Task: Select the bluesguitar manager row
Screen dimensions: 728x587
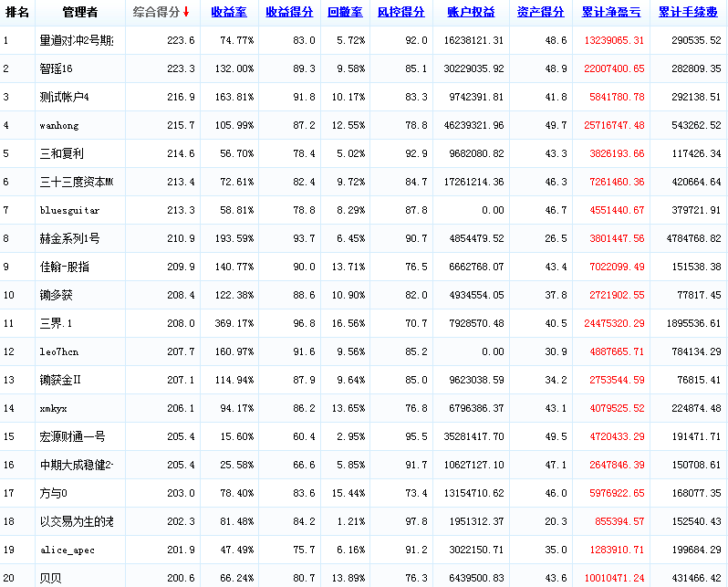Action: (x=69, y=210)
